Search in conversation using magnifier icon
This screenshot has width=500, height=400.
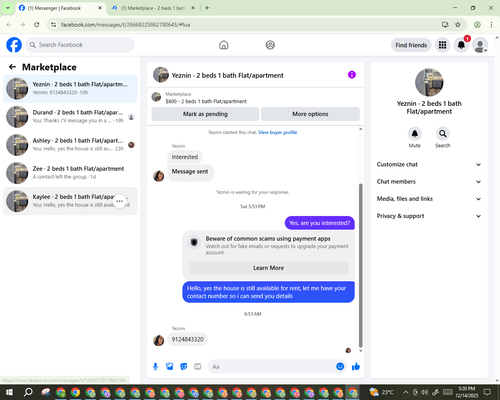(443, 134)
